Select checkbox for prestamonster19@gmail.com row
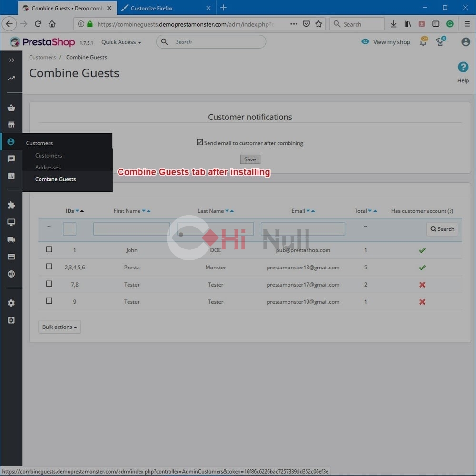This screenshot has width=476, height=476. [49, 301]
